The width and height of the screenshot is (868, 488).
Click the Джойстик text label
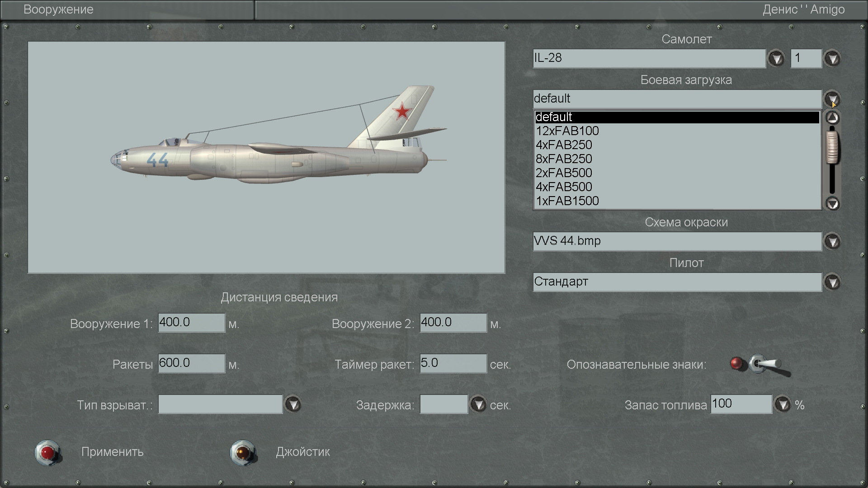pos(303,452)
